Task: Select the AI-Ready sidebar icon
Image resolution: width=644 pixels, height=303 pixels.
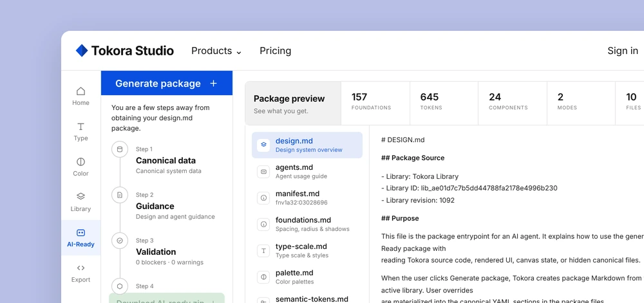Action: click(x=81, y=233)
